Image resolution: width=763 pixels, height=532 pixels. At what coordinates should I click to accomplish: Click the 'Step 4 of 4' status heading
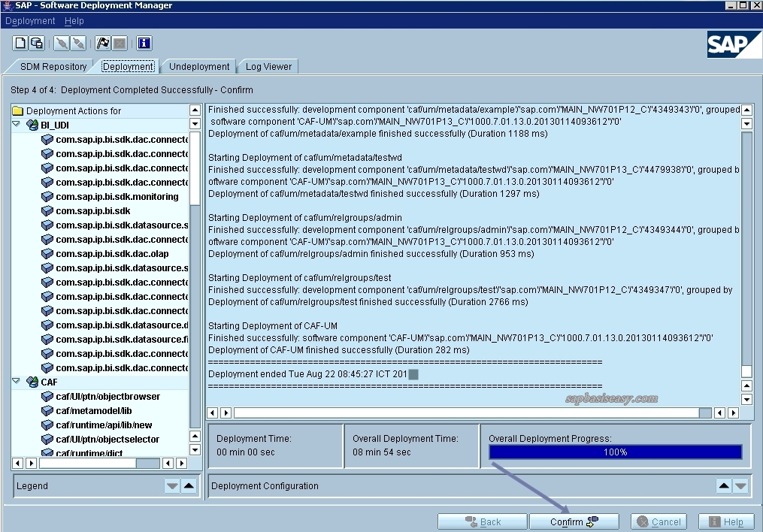[x=132, y=90]
